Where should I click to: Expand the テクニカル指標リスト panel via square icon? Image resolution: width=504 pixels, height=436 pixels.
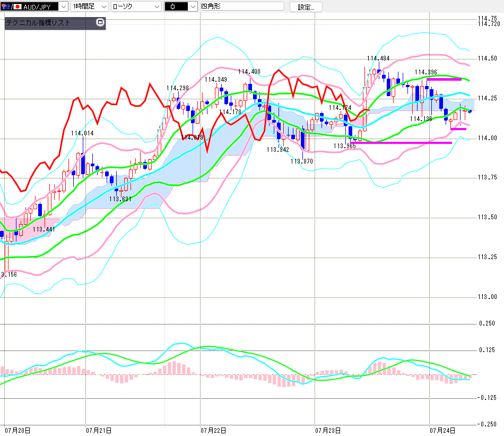coord(100,22)
